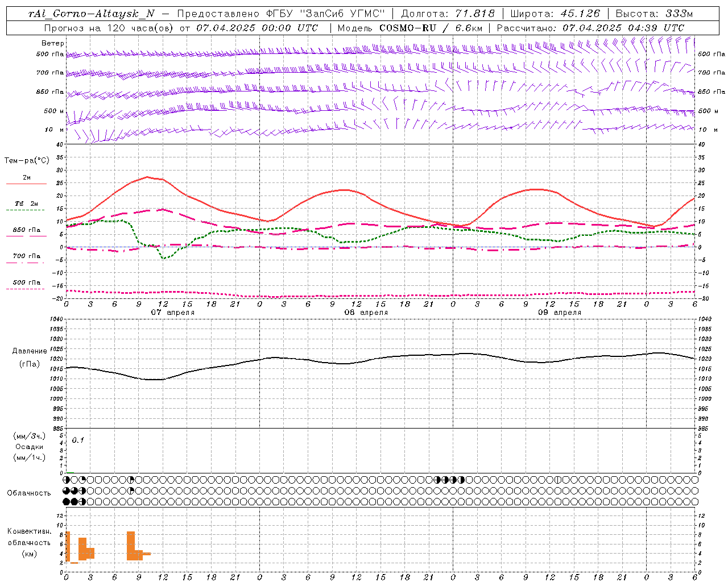Image resolution: width=728 pixels, height=582 pixels.
Task: Click the Долгота: 71.818 value
Action: point(448,14)
